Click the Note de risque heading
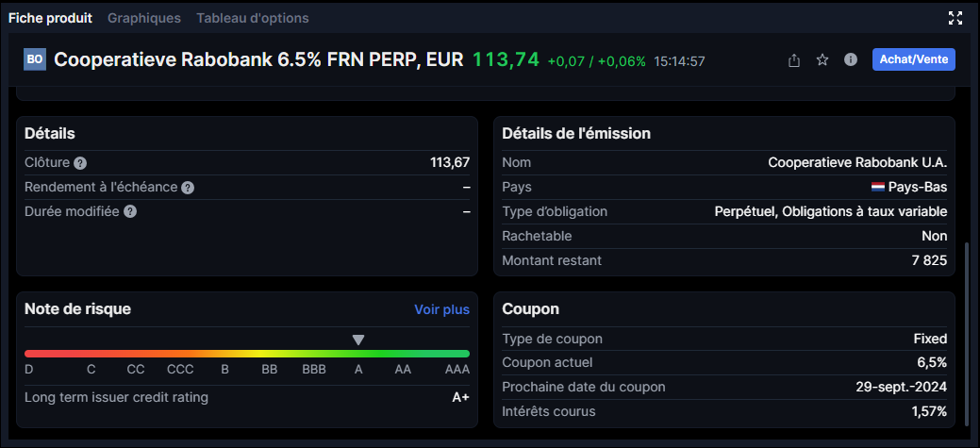This screenshot has width=980, height=448. 77,308
